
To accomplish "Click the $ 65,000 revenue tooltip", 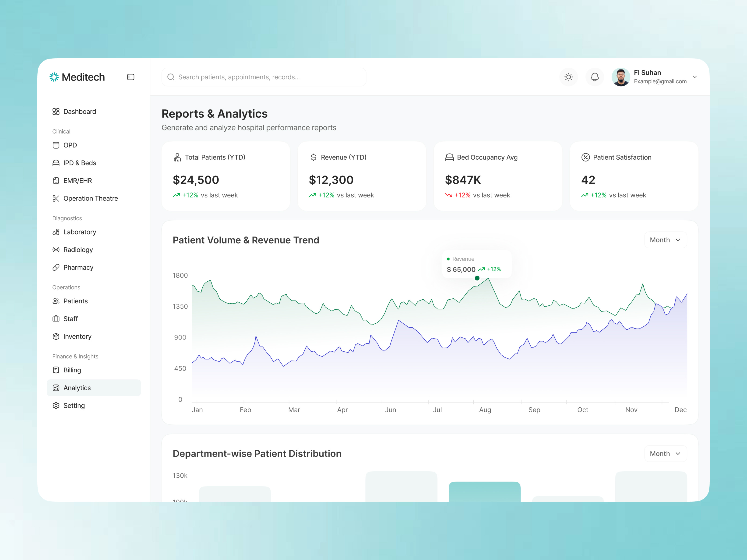I will click(x=477, y=264).
